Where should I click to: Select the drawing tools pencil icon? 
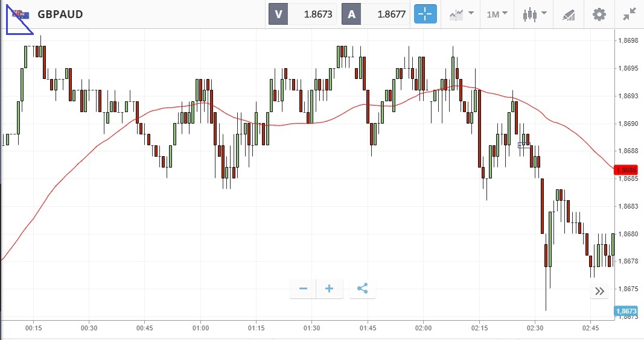(x=569, y=14)
